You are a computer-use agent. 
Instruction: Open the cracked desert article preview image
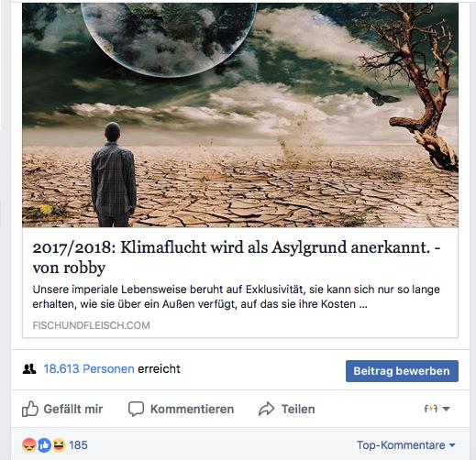[x=240, y=115]
